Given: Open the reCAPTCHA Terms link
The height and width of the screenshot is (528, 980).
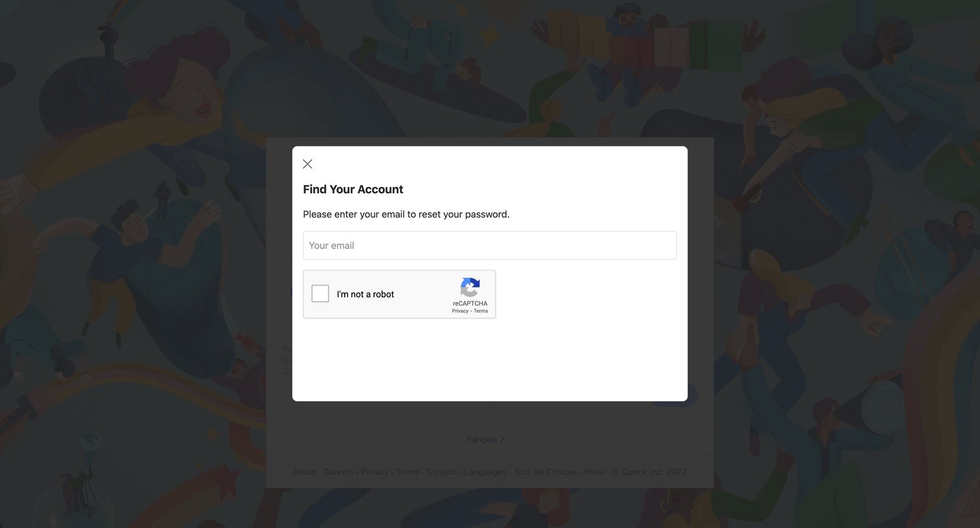Looking at the screenshot, I should (x=481, y=311).
